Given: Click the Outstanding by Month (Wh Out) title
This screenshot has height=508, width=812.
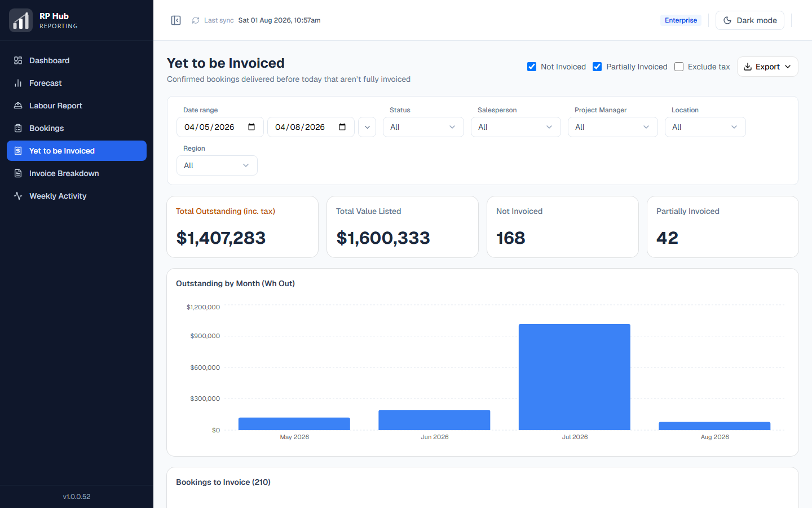Looking at the screenshot, I should click(235, 283).
